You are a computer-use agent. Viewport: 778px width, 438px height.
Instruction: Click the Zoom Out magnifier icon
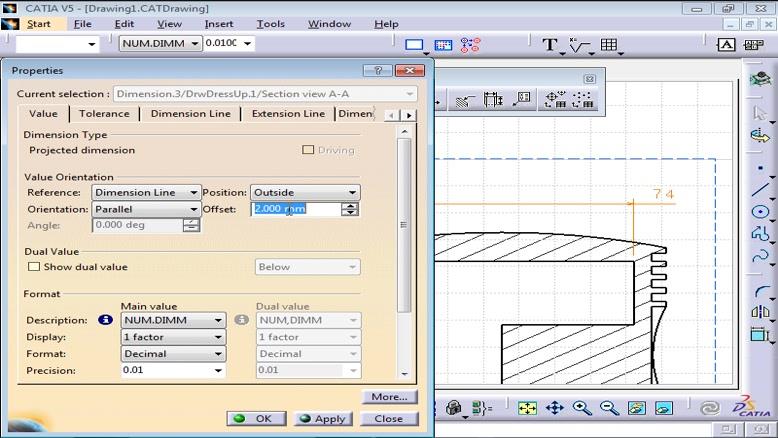(x=609, y=408)
